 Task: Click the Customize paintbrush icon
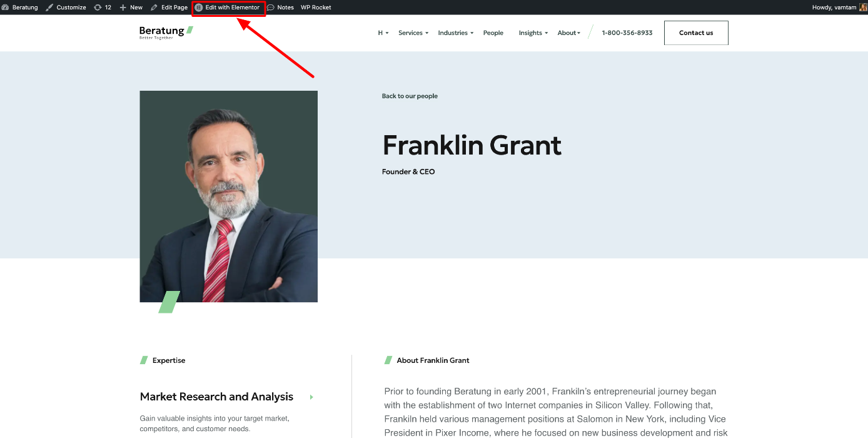49,8
